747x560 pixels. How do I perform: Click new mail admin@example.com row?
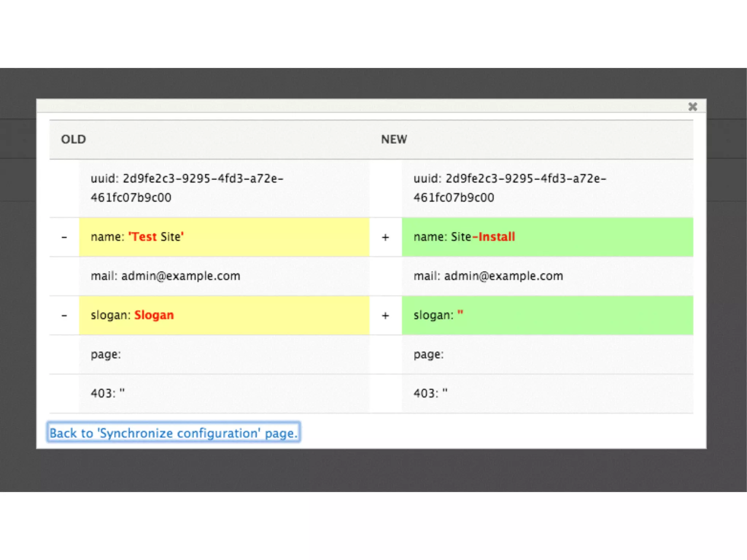(488, 276)
